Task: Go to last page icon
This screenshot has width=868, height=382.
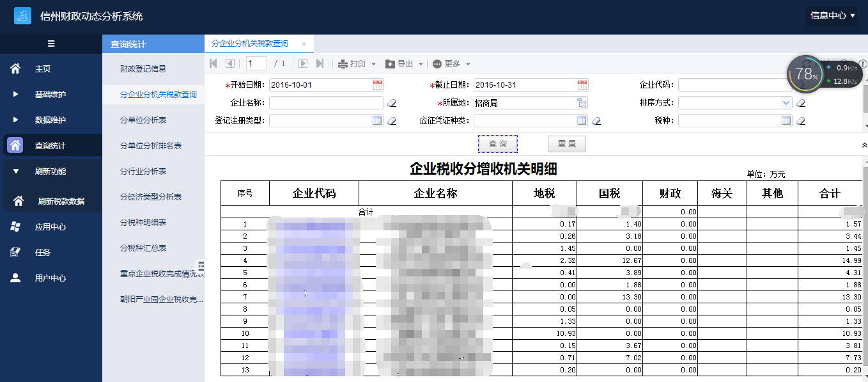Action: (x=320, y=63)
